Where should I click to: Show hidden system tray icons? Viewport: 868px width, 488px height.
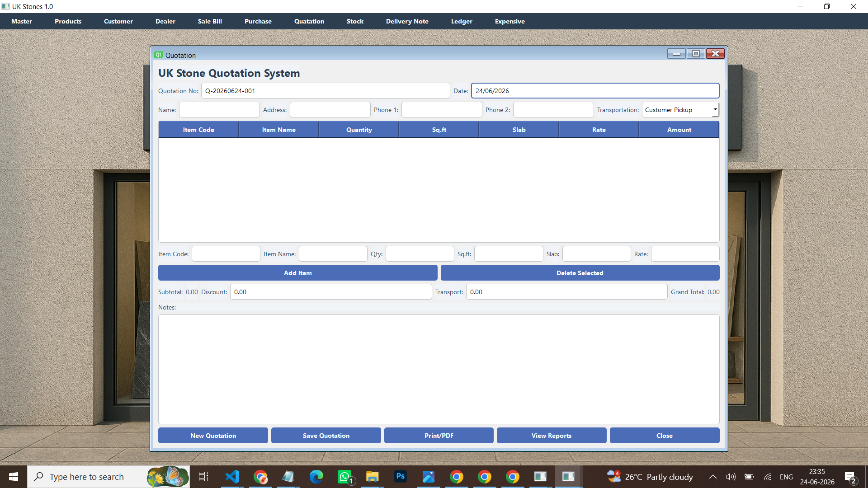tap(712, 477)
